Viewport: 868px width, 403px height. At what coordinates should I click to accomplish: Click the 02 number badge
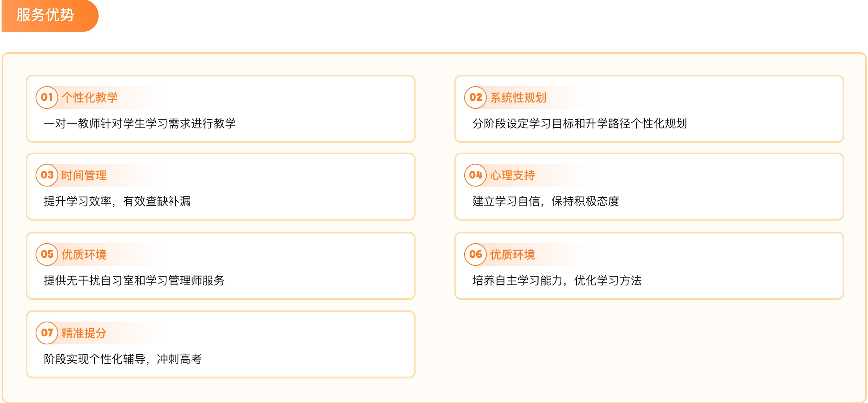tap(475, 98)
